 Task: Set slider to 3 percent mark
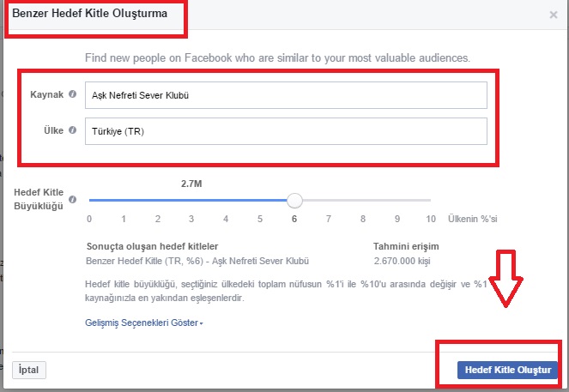(191, 219)
